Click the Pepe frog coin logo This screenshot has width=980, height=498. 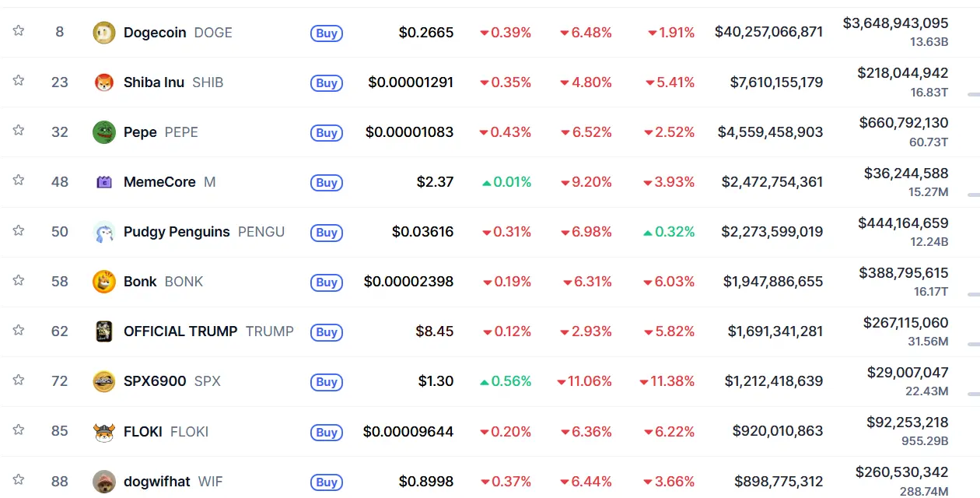tap(103, 132)
